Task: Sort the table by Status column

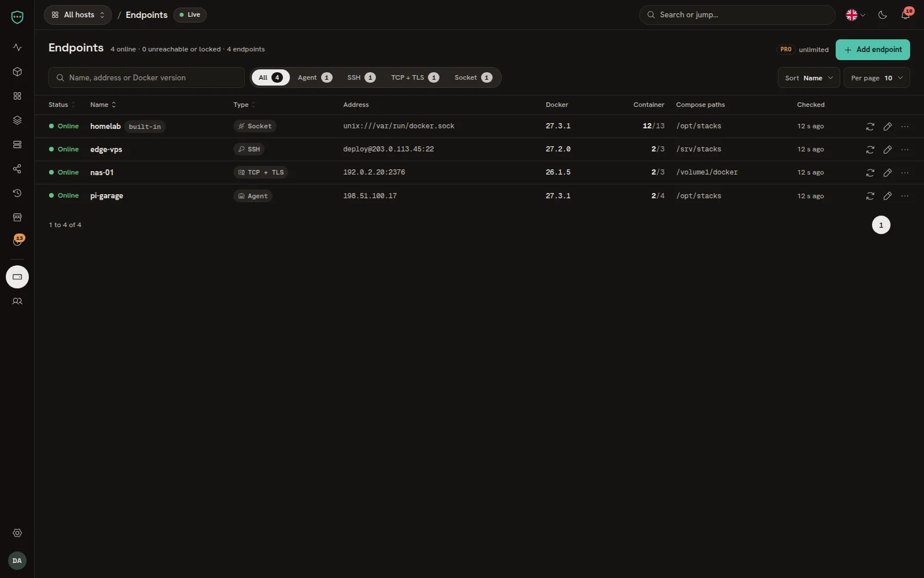Action: [62, 105]
